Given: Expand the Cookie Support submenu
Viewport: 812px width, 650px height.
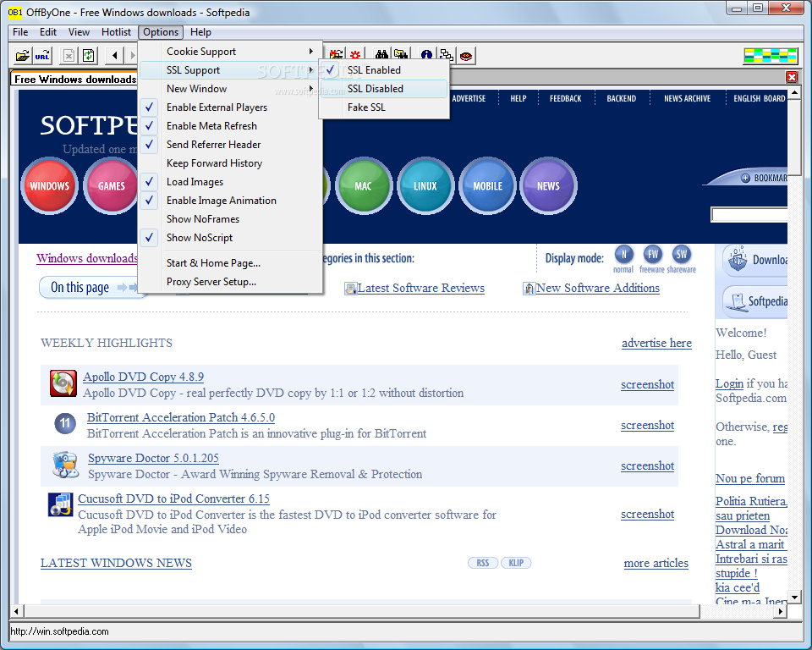Looking at the screenshot, I should coord(230,52).
